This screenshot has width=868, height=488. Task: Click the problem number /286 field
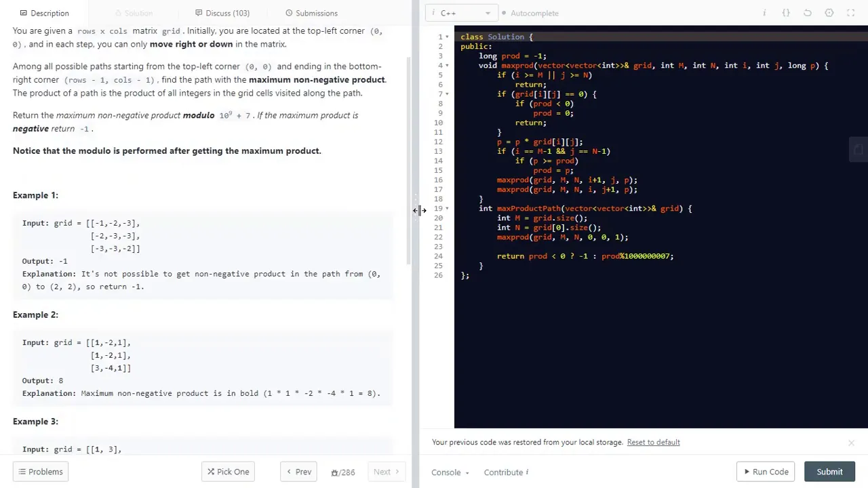coord(342,472)
